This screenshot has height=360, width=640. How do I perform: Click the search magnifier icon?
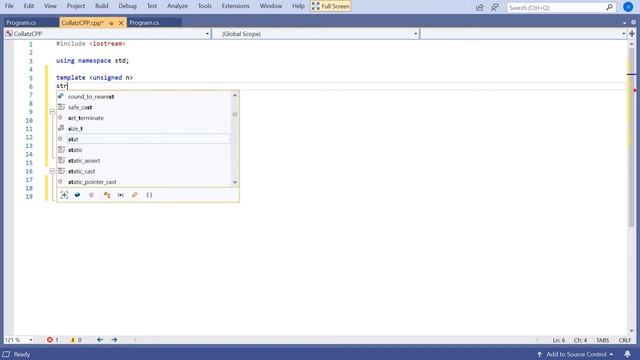click(609, 7)
